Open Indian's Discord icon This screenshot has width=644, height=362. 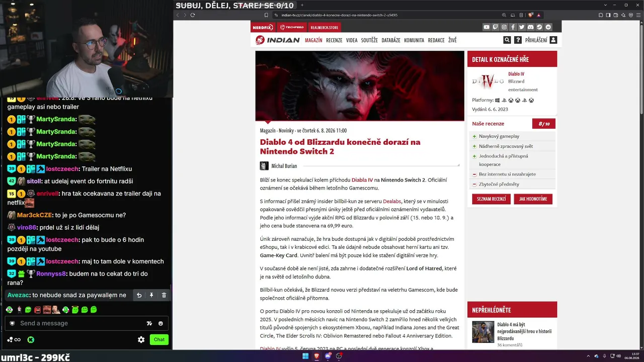[531, 27]
